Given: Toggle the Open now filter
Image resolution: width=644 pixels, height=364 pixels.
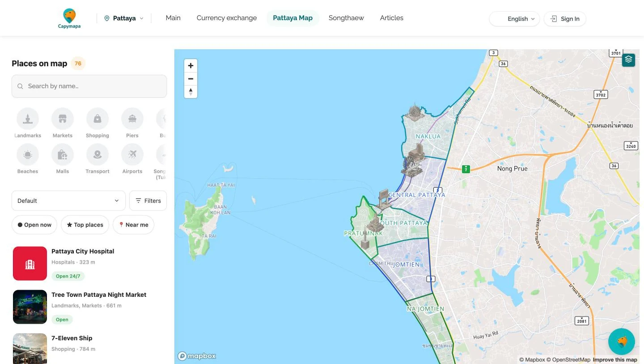Looking at the screenshot, I should pos(34,225).
